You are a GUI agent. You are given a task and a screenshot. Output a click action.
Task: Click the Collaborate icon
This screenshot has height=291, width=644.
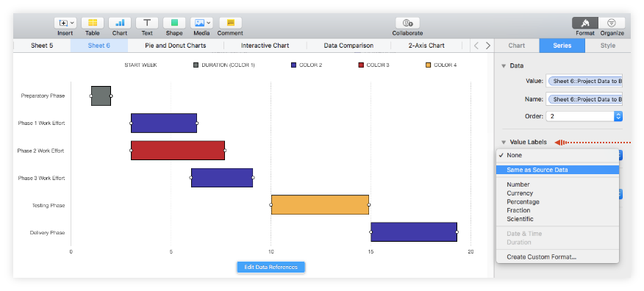coord(407,23)
